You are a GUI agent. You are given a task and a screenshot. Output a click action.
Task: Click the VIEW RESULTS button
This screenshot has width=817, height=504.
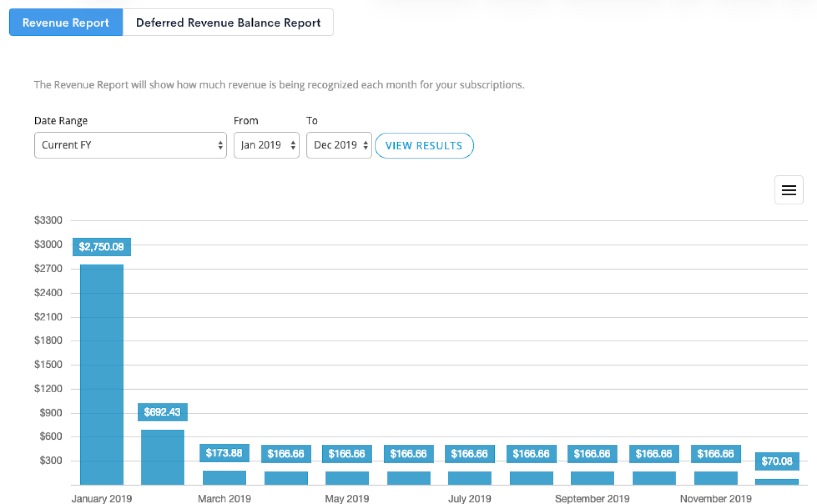point(424,146)
